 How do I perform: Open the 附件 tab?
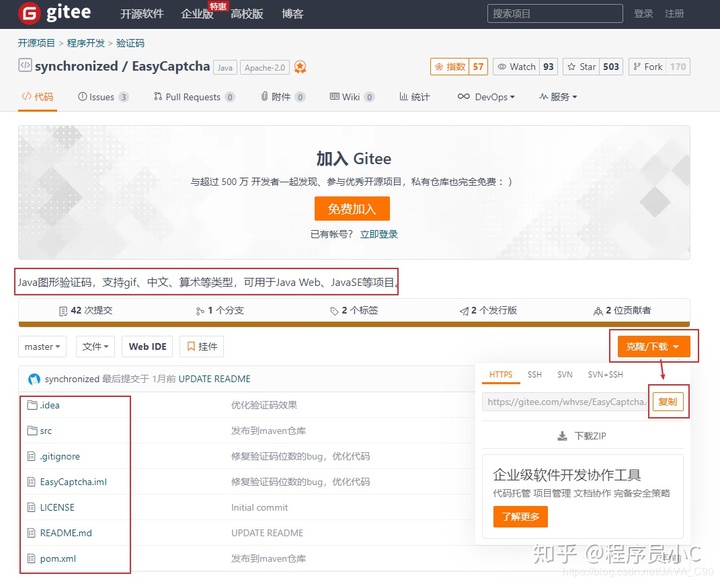pyautogui.click(x=283, y=97)
